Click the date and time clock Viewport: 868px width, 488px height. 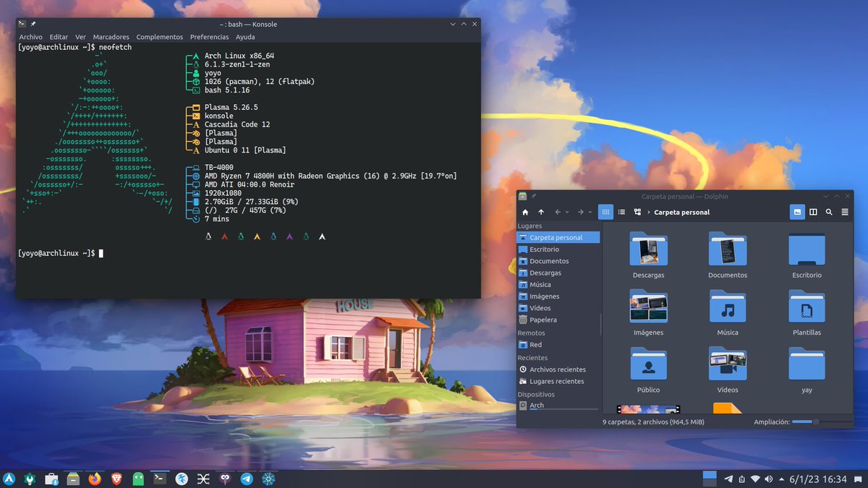coord(818,479)
